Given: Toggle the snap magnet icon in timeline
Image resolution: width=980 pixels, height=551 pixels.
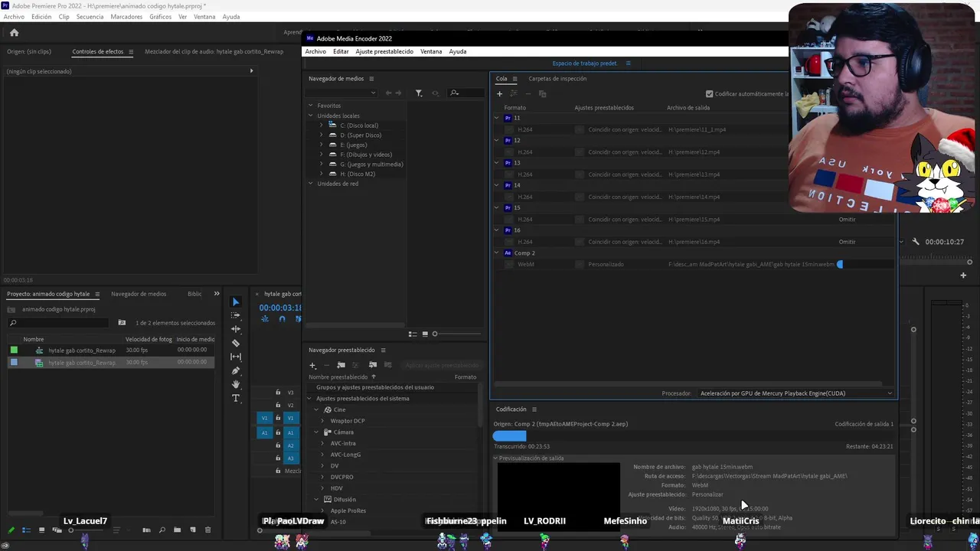Looking at the screenshot, I should pos(282,319).
